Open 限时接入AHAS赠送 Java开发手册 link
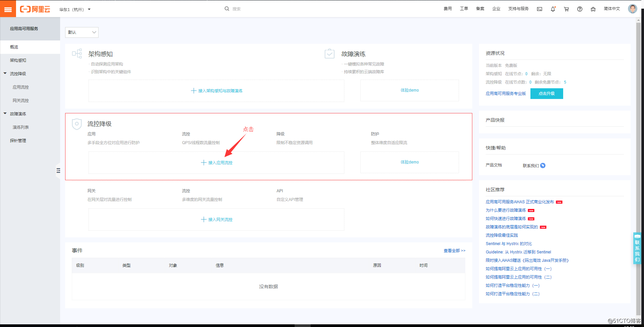644x327 pixels. pyautogui.click(x=527, y=260)
